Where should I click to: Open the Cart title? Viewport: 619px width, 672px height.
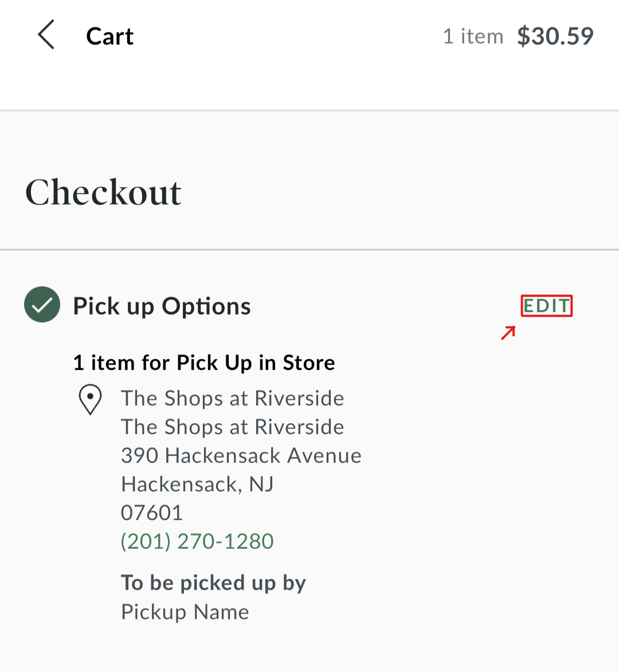pos(109,37)
